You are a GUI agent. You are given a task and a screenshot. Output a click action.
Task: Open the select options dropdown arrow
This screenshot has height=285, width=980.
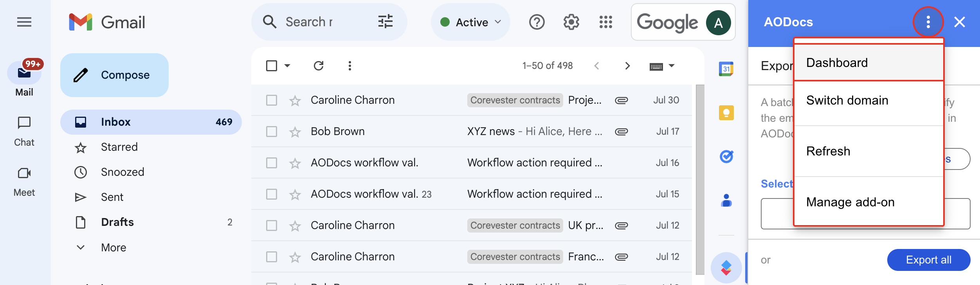tap(287, 66)
